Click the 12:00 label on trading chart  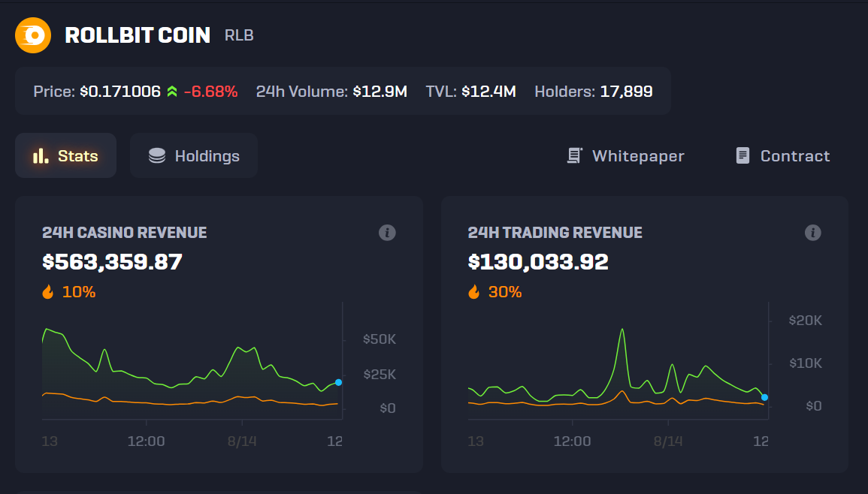point(572,441)
